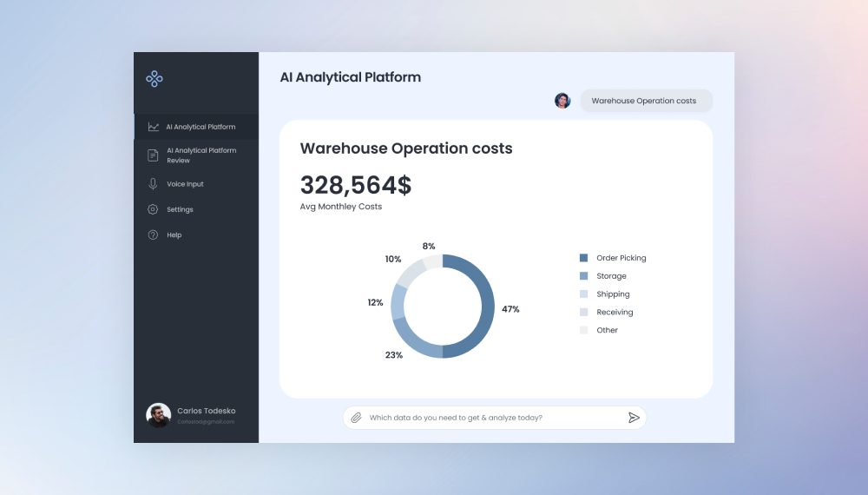Click the user avatar beside the chat bubble
This screenshot has width=868, height=495.
click(x=562, y=101)
